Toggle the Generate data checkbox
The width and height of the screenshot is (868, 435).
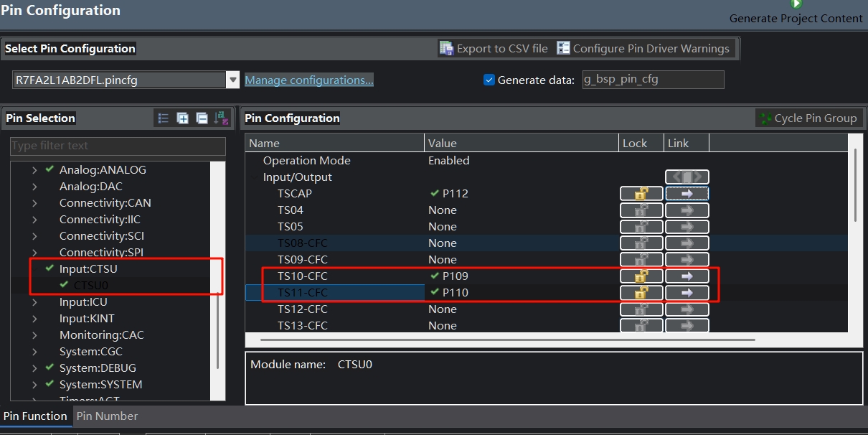(489, 80)
